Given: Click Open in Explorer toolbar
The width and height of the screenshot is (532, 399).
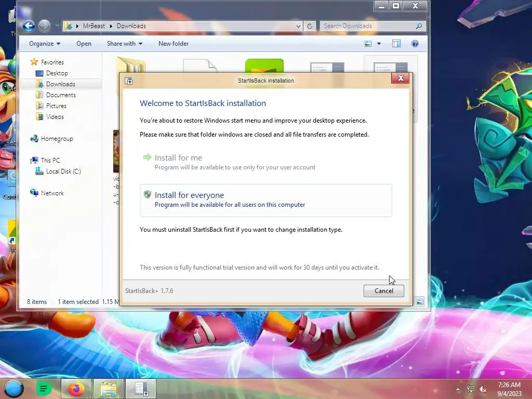Looking at the screenshot, I should (x=84, y=44).
